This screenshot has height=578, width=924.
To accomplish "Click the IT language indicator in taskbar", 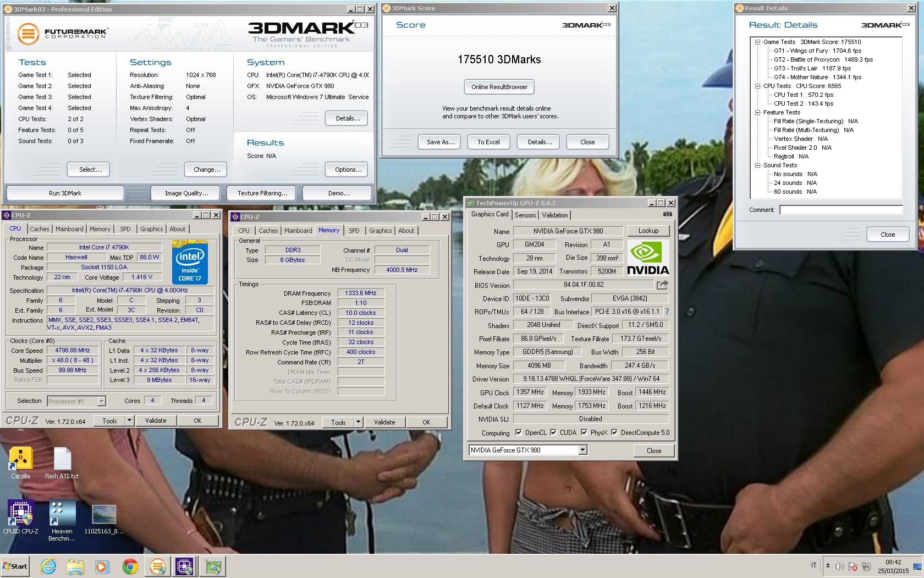I will click(x=813, y=565).
